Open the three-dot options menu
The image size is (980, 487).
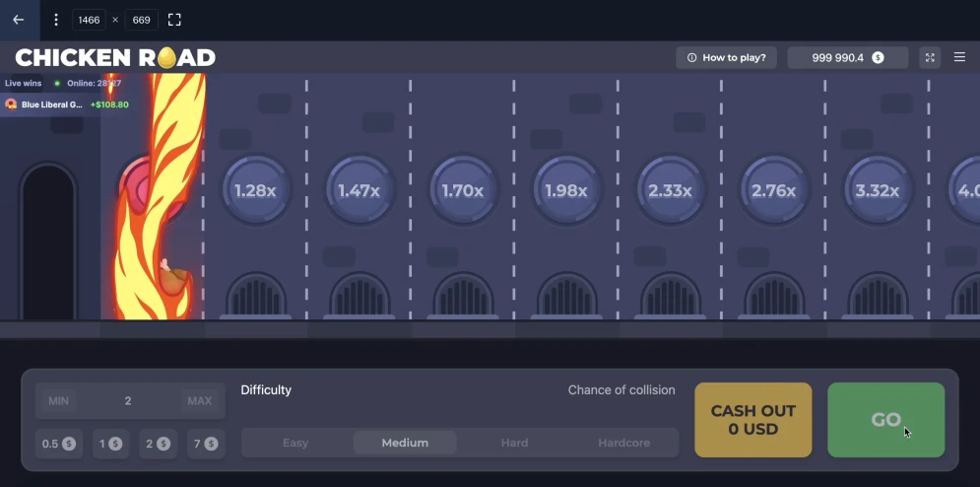(55, 20)
